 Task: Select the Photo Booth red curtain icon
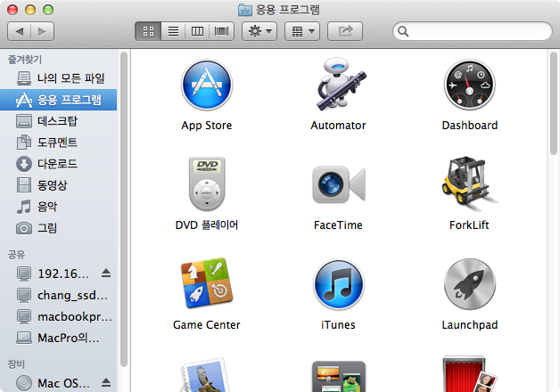[469, 374]
